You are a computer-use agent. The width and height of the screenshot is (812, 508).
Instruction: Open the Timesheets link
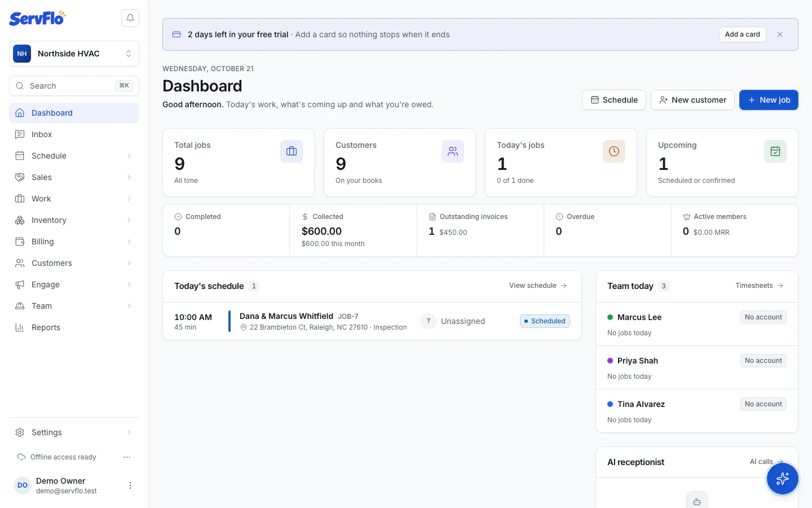click(x=760, y=286)
